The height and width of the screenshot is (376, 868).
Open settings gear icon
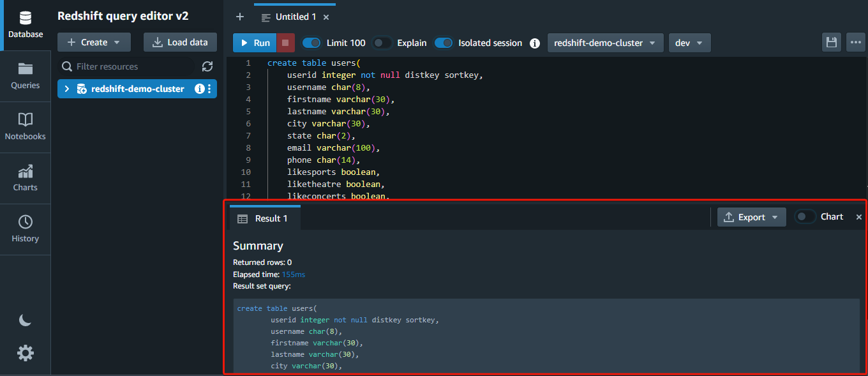coord(26,352)
